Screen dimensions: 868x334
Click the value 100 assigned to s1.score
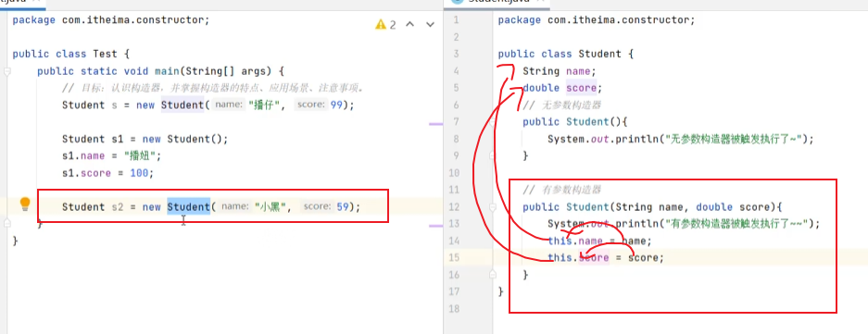click(x=139, y=173)
